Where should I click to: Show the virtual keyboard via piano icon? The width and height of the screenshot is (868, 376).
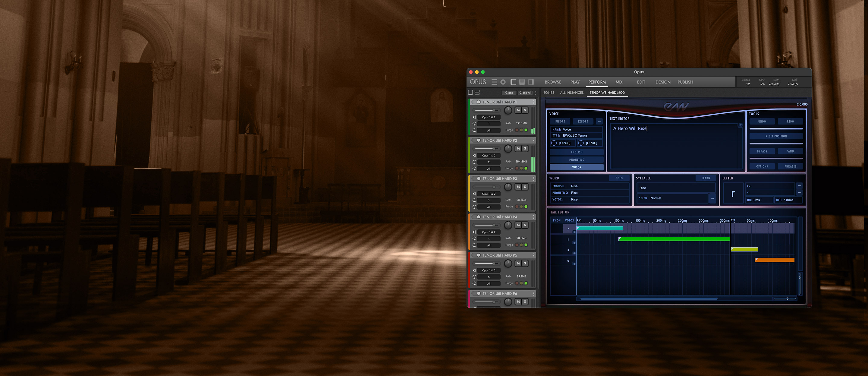(x=522, y=82)
